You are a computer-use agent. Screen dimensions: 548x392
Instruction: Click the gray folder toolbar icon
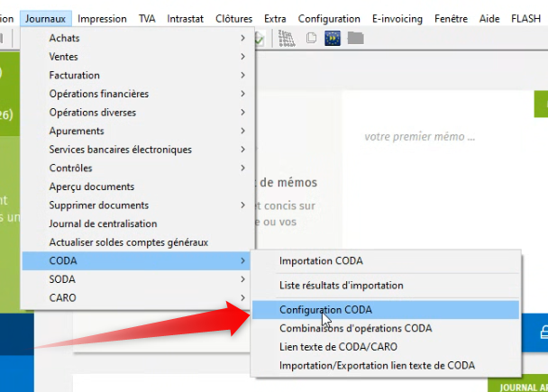(x=354, y=38)
